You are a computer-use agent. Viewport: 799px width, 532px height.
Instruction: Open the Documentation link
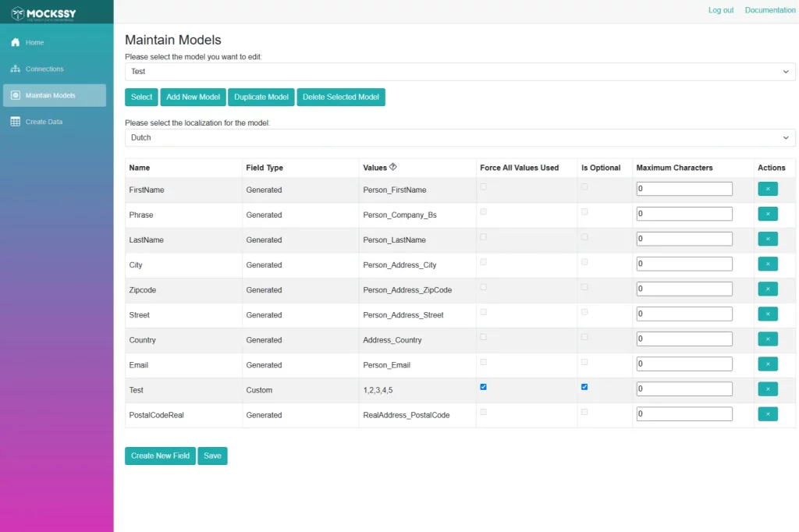(x=770, y=10)
